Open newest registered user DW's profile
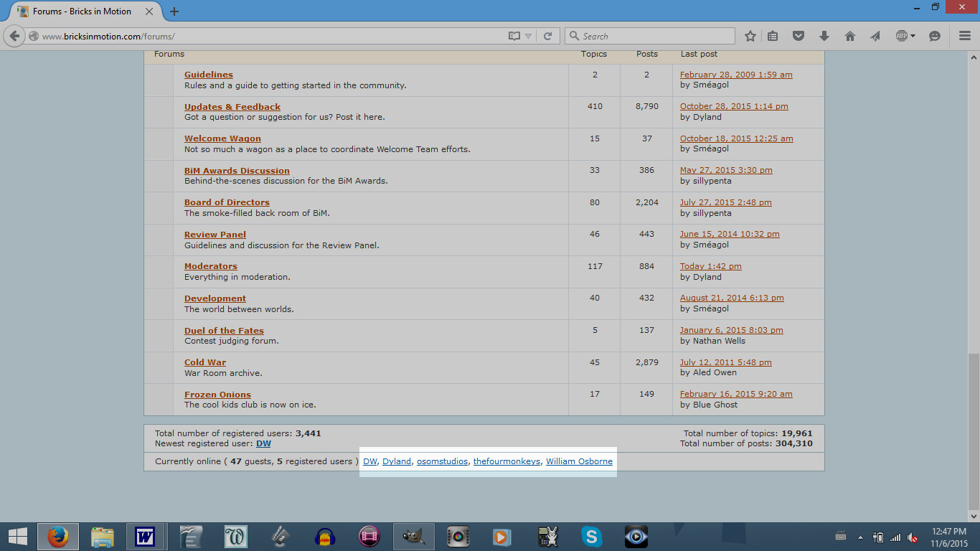The height and width of the screenshot is (551, 980). click(263, 443)
